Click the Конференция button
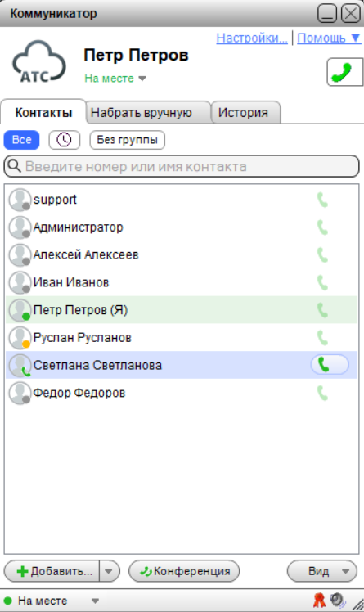364x612 pixels. [184, 571]
